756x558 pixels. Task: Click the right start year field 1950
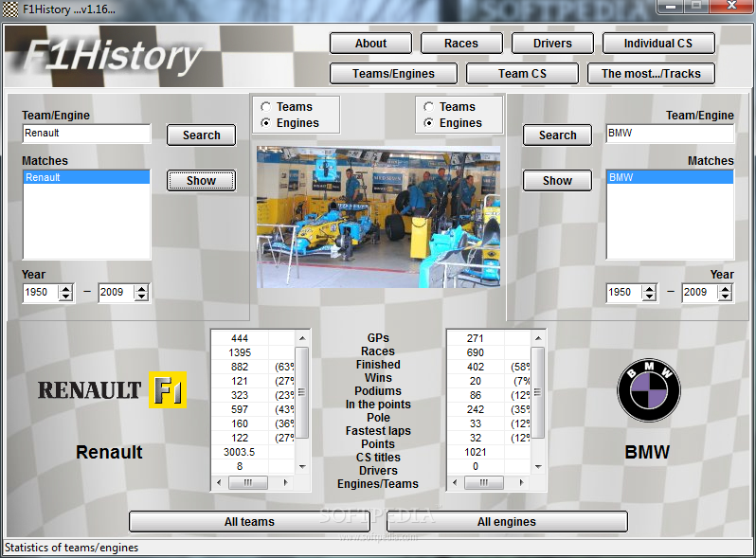[625, 292]
